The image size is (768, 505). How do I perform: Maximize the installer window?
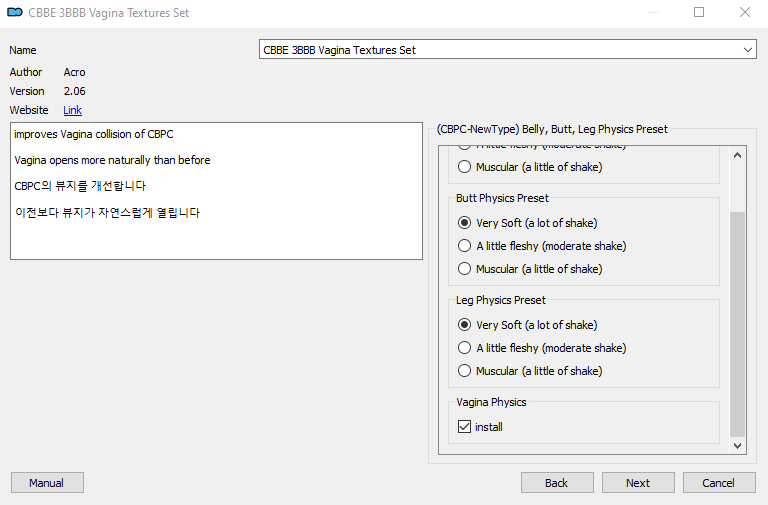coord(699,12)
